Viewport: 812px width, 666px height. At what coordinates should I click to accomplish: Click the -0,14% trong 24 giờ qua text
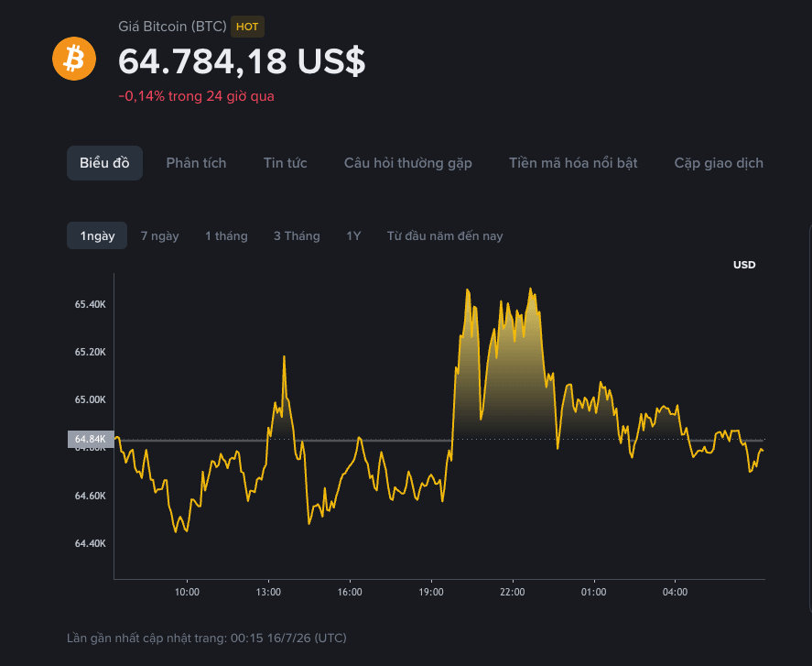point(196,96)
